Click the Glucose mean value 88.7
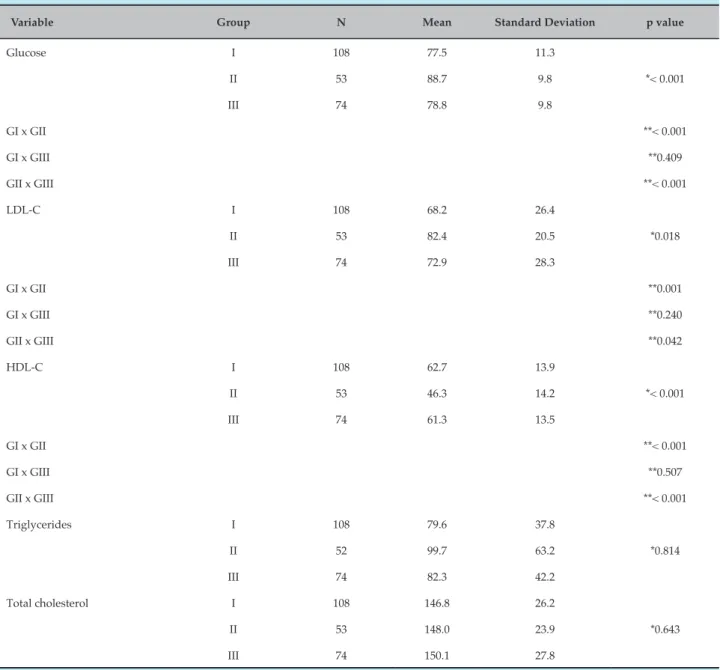Image resolution: width=720 pixels, height=670 pixels. coord(437,79)
